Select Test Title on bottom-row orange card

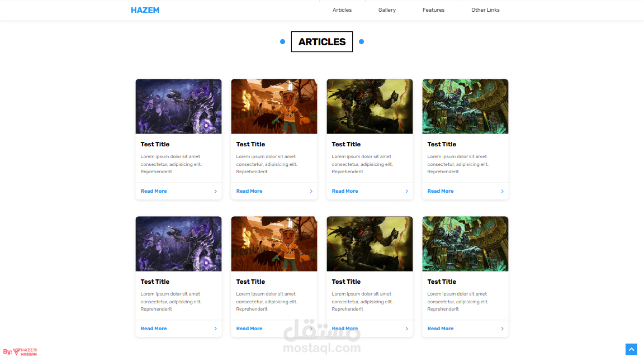coord(250,282)
